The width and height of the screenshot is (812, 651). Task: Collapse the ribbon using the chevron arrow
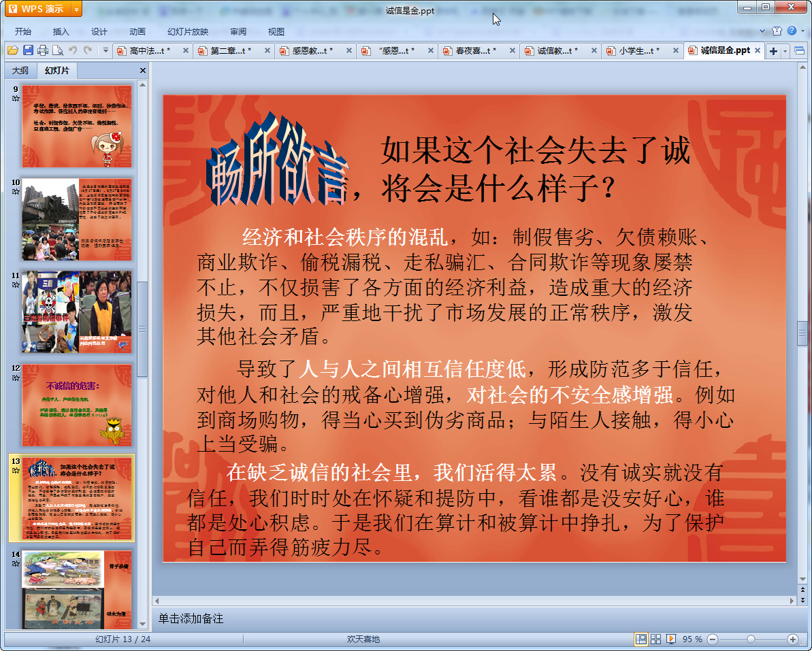tap(762, 31)
